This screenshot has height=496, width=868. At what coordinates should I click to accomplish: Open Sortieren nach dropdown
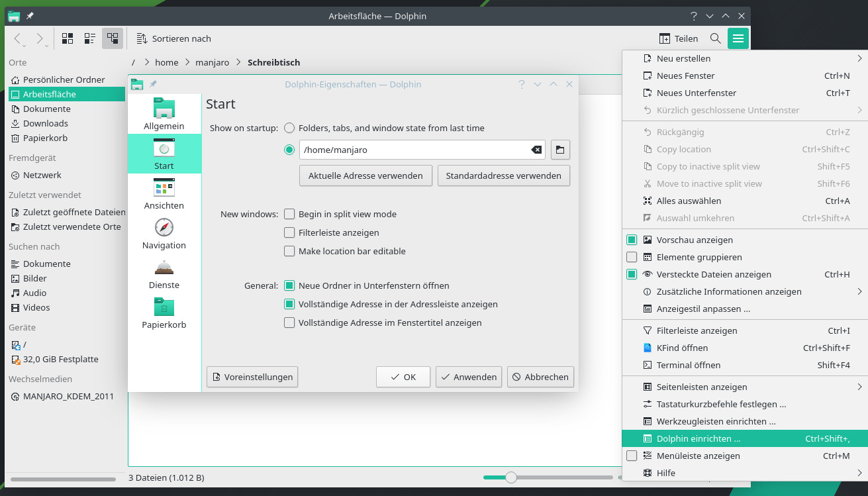(174, 38)
